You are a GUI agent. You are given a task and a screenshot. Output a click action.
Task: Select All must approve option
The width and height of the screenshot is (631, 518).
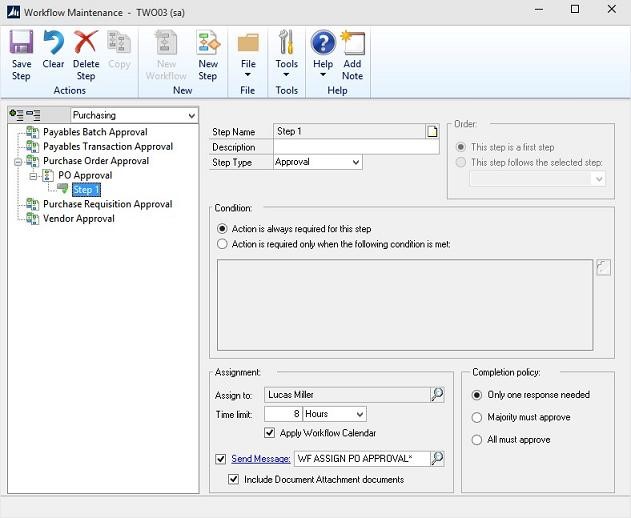(x=476, y=440)
